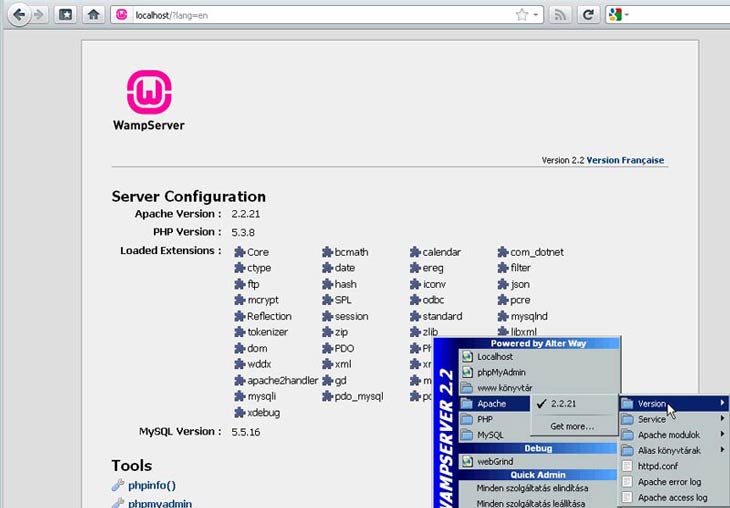Open the phpinfo() tool link
Image resolution: width=730 pixels, height=508 pixels.
152,485
